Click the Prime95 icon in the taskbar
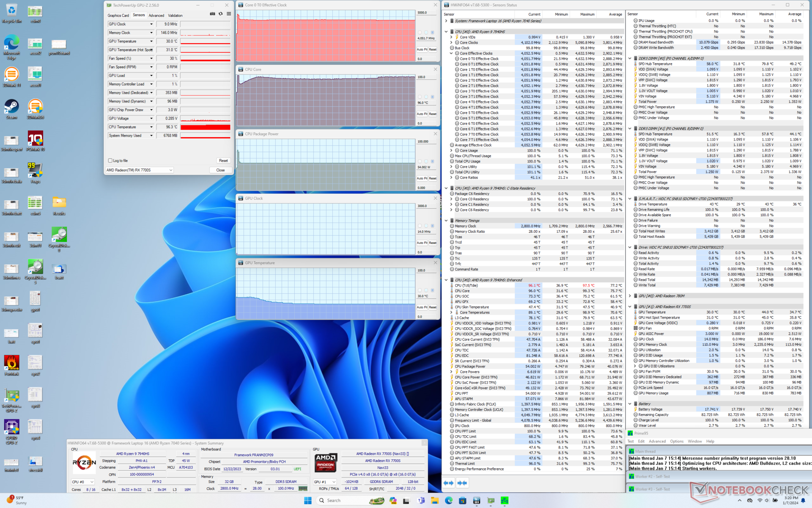 tap(505, 500)
